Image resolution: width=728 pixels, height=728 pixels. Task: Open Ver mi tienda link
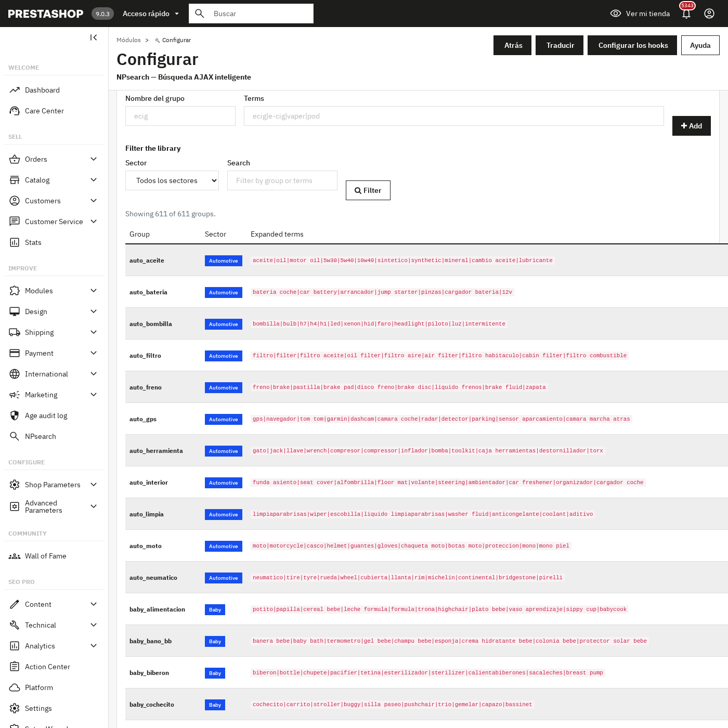coord(640,14)
